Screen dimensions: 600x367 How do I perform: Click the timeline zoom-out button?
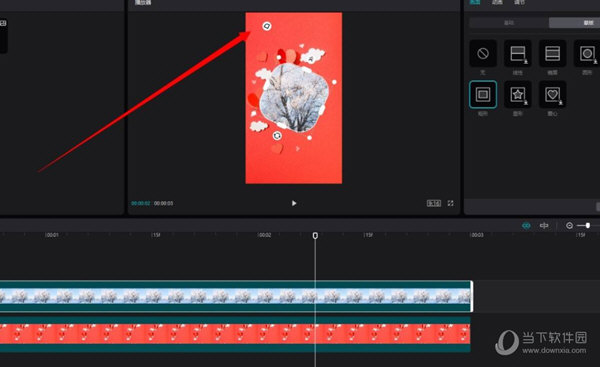pyautogui.click(x=569, y=226)
